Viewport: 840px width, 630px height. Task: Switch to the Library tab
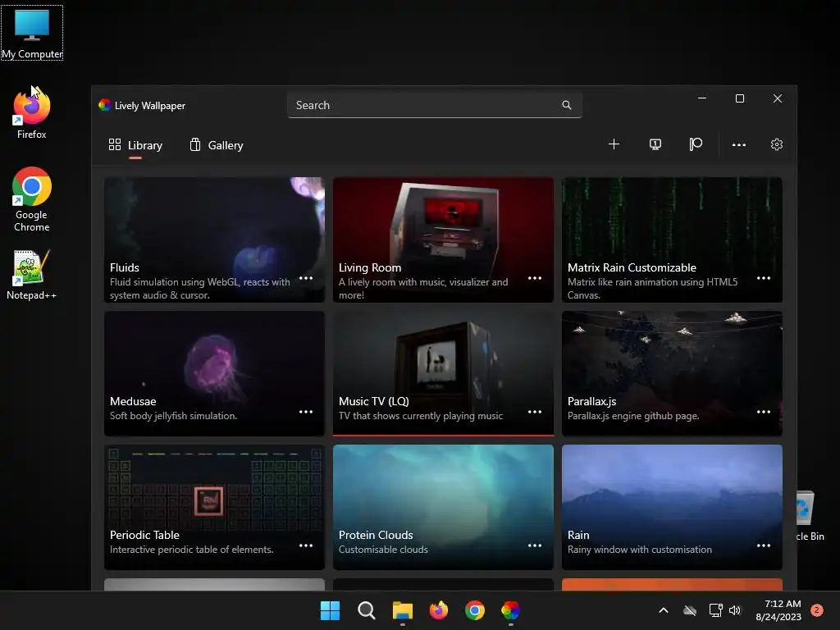[135, 145]
